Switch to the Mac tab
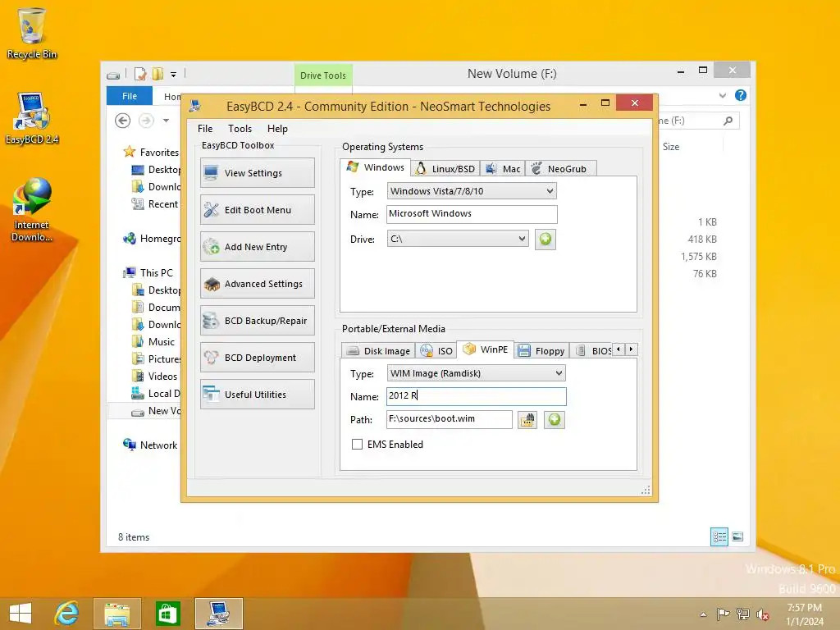 [503, 169]
